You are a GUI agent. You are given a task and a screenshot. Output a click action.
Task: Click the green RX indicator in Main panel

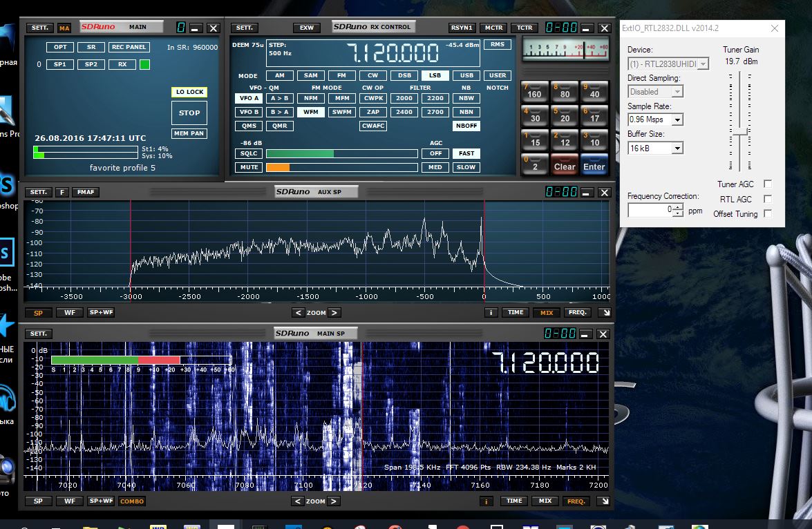tap(145, 65)
